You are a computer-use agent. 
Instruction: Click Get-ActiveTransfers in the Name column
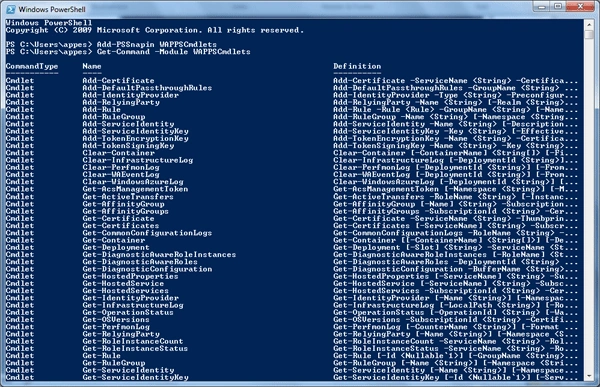coord(128,197)
